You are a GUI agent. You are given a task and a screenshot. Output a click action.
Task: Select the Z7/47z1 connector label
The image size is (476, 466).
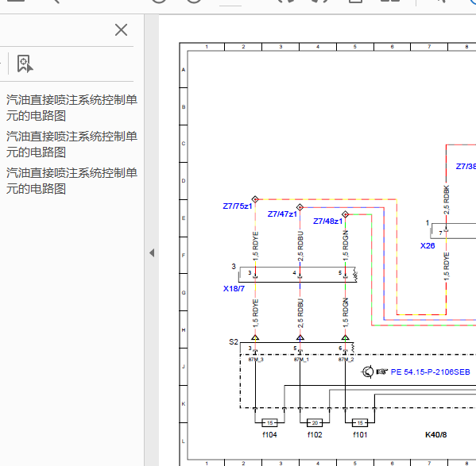282,214
